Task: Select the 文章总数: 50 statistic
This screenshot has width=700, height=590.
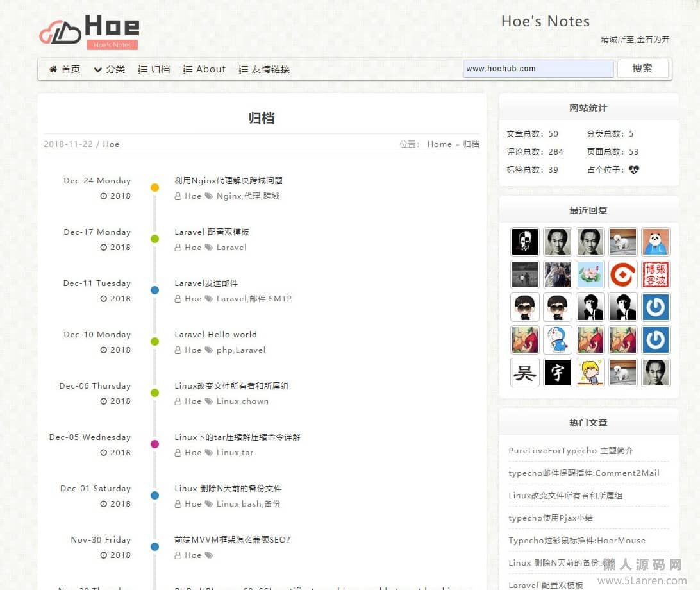Action: [532, 134]
